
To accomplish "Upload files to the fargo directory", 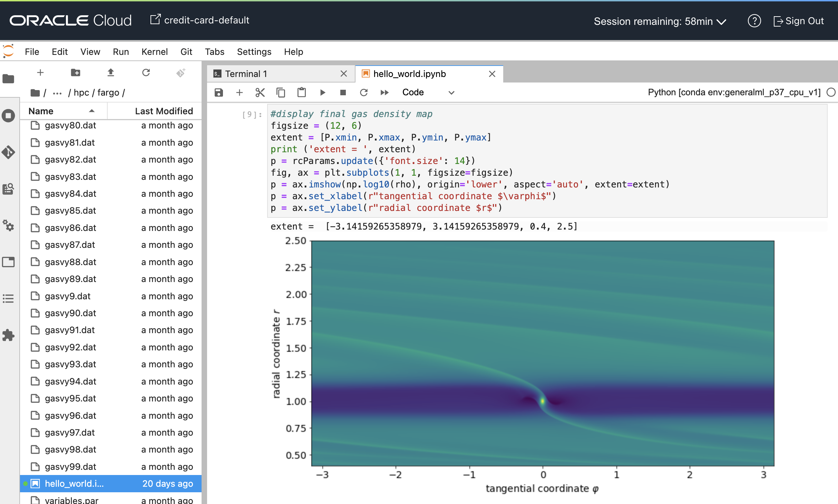I will pyautogui.click(x=111, y=72).
